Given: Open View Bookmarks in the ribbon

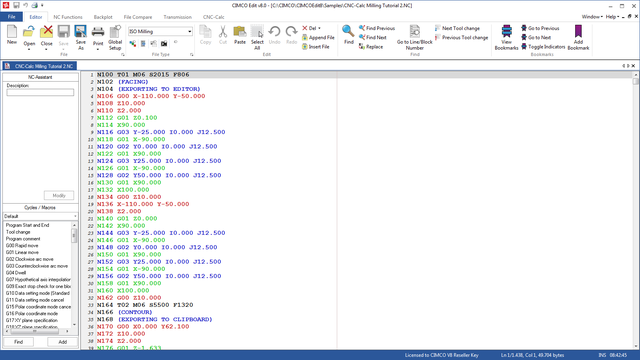Looking at the screenshot, I should click(506, 37).
